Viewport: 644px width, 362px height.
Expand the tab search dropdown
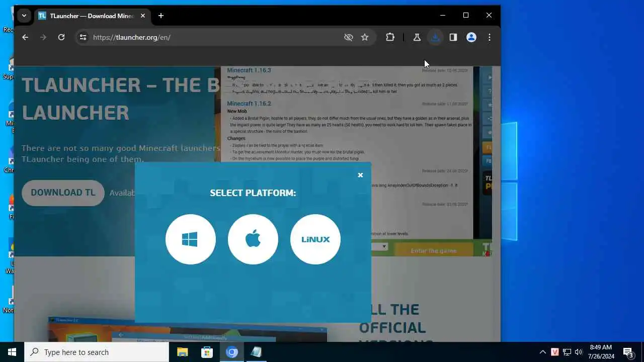pos(24,16)
